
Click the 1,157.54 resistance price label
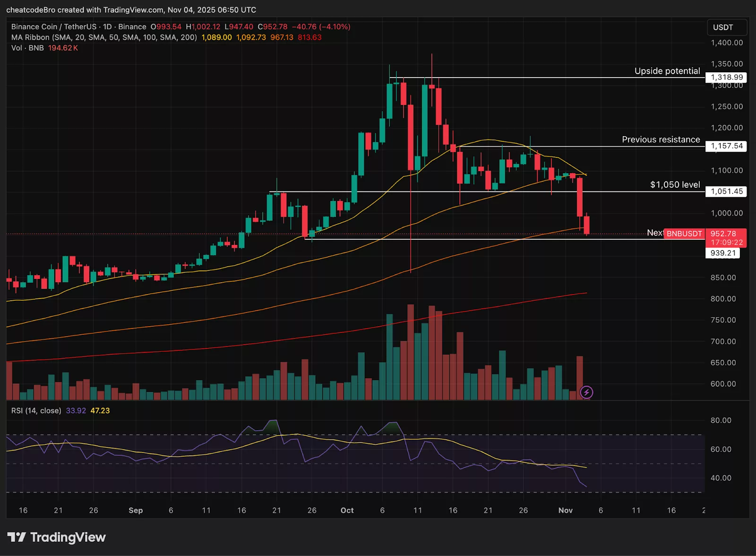pyautogui.click(x=726, y=147)
